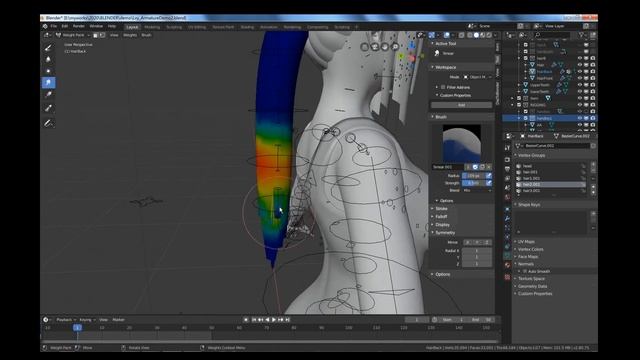
Task: Click the Blender logo menu icon
Action: [45, 26]
